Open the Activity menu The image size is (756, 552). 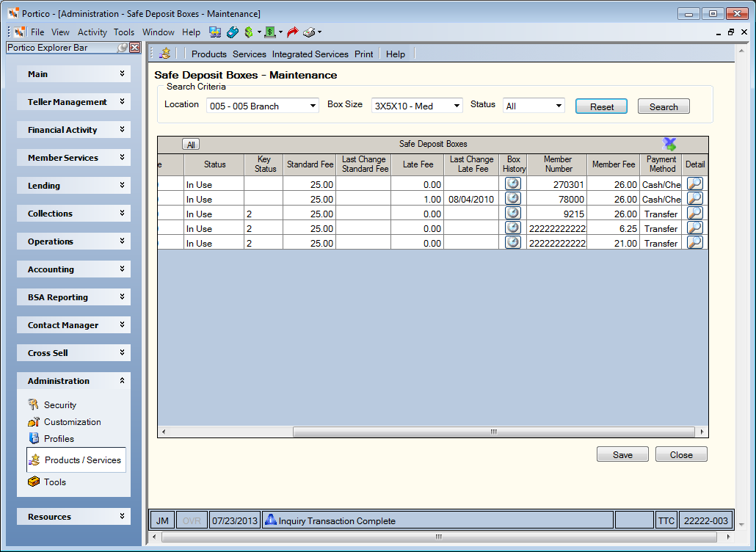(x=92, y=32)
